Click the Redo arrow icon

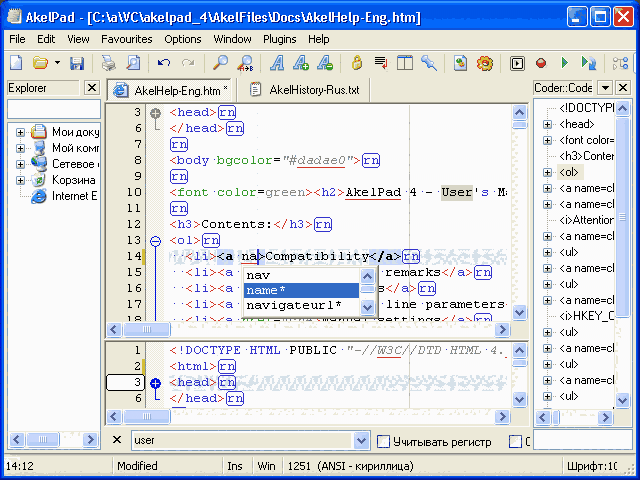tap(186, 63)
